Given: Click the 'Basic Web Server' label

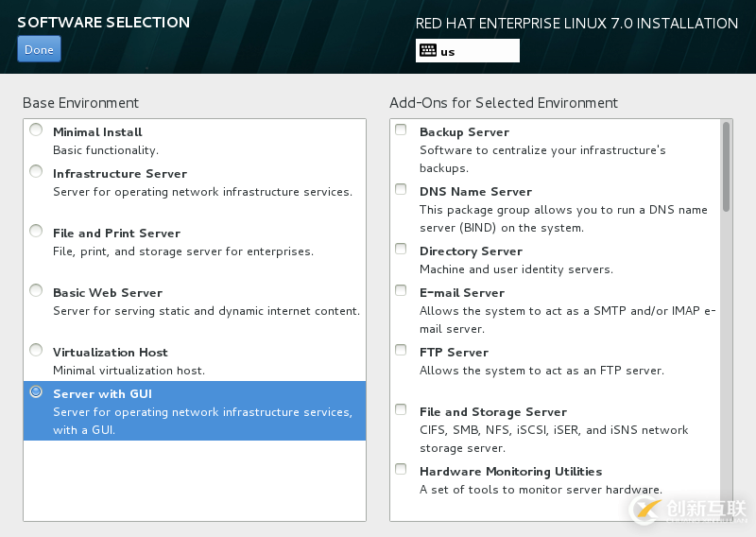Looking at the screenshot, I should 108,293.
